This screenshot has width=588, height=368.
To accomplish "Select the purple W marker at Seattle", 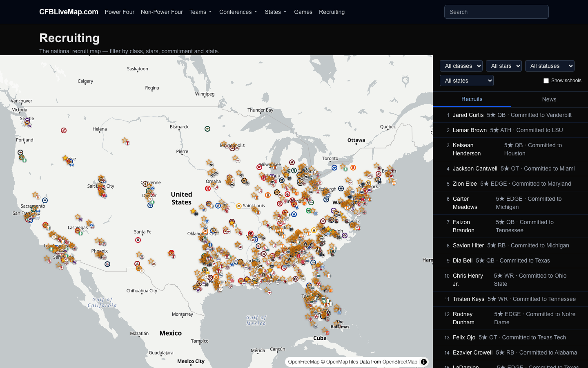I will [x=27, y=121].
